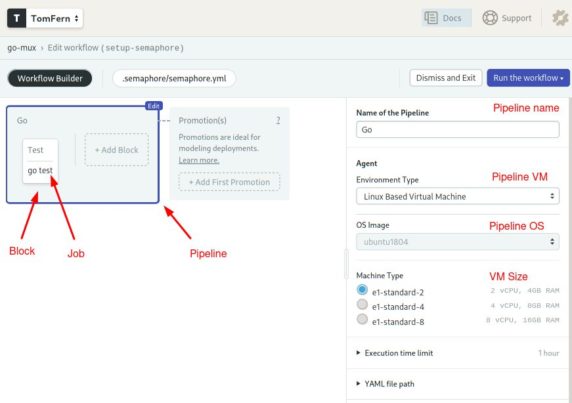Select the e1-standard-2 machine type
572x403 pixels.
click(362, 290)
